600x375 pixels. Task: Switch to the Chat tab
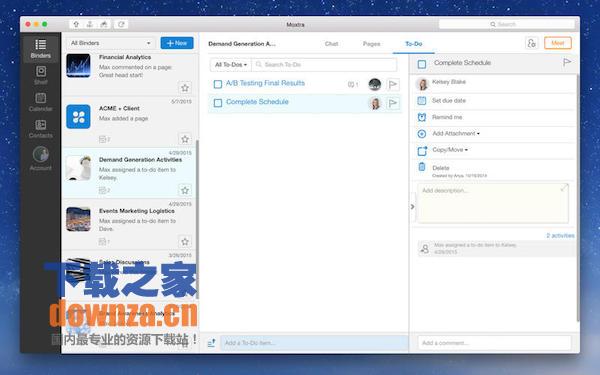pyautogui.click(x=331, y=44)
